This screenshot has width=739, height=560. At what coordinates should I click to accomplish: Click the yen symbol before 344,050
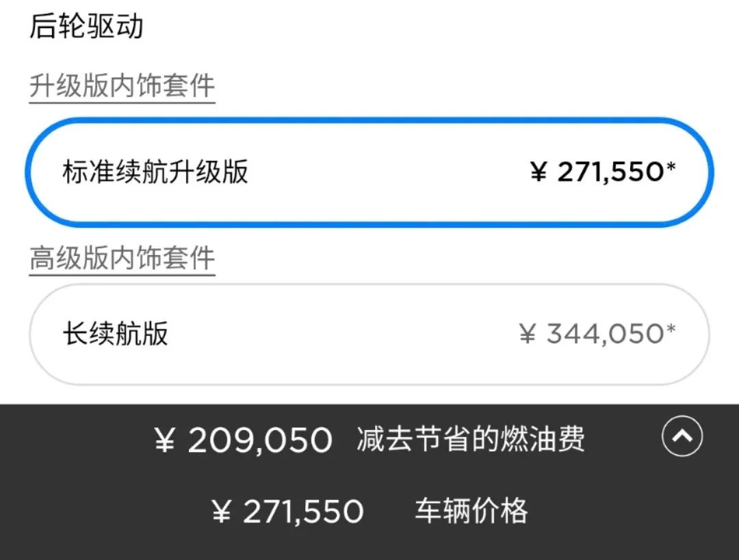tap(527, 335)
